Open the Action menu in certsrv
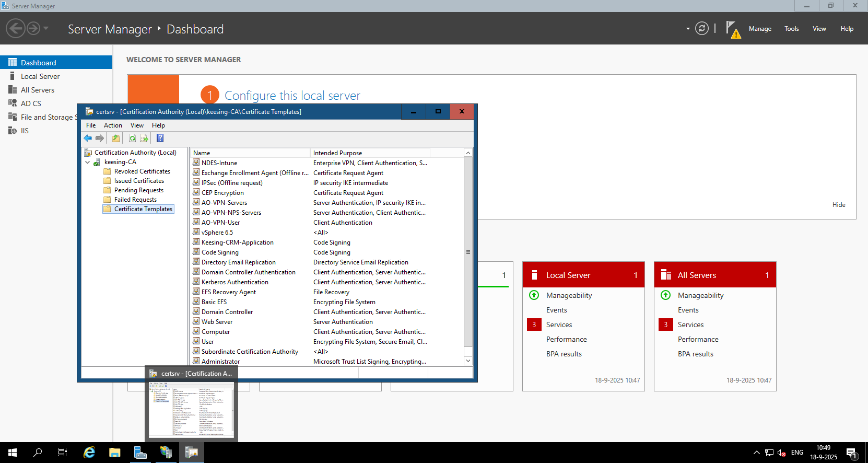 tap(113, 125)
